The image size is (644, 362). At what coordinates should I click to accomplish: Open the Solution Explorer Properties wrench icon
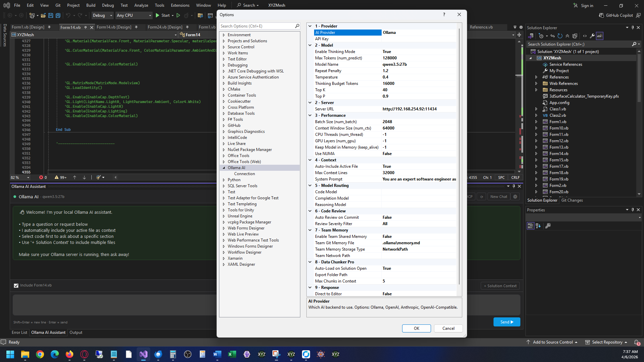pos(592,36)
